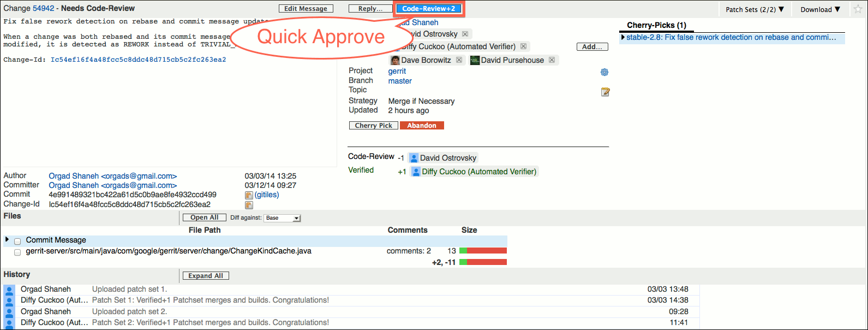This screenshot has height=330, width=868.
Task: Remove Diffy Cuckoo reviewer with the x icon
Action: click(523, 46)
